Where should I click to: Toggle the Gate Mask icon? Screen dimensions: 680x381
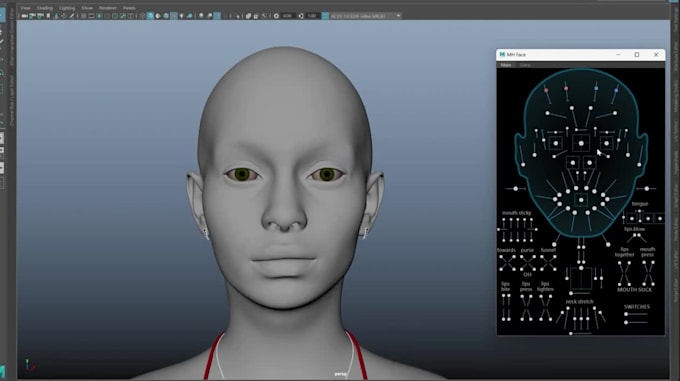pyautogui.click(x=107, y=16)
